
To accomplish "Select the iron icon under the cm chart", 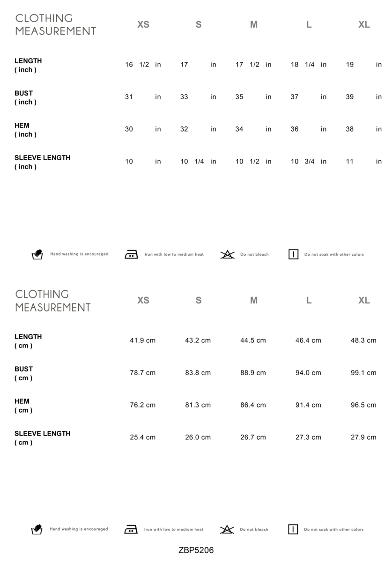I will click(131, 530).
